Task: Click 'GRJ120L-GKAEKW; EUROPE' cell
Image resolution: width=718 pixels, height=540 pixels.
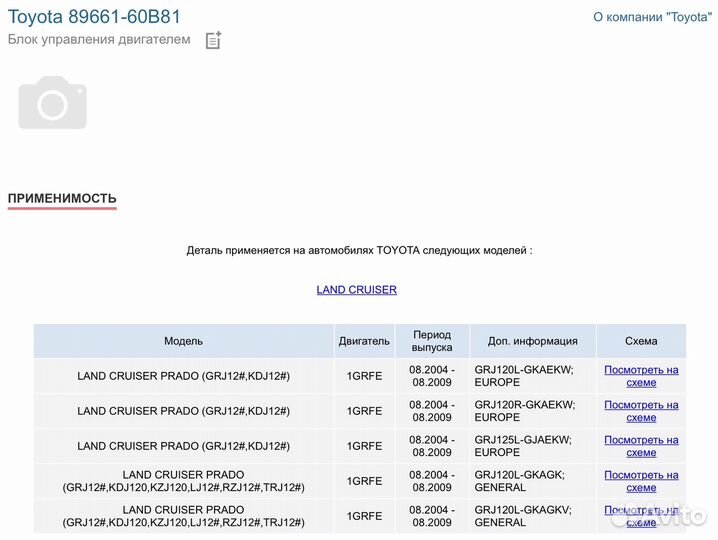Action: tap(533, 376)
